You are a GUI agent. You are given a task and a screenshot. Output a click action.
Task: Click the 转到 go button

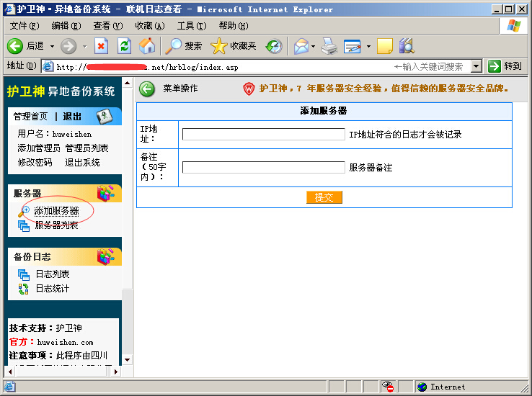(x=505, y=66)
